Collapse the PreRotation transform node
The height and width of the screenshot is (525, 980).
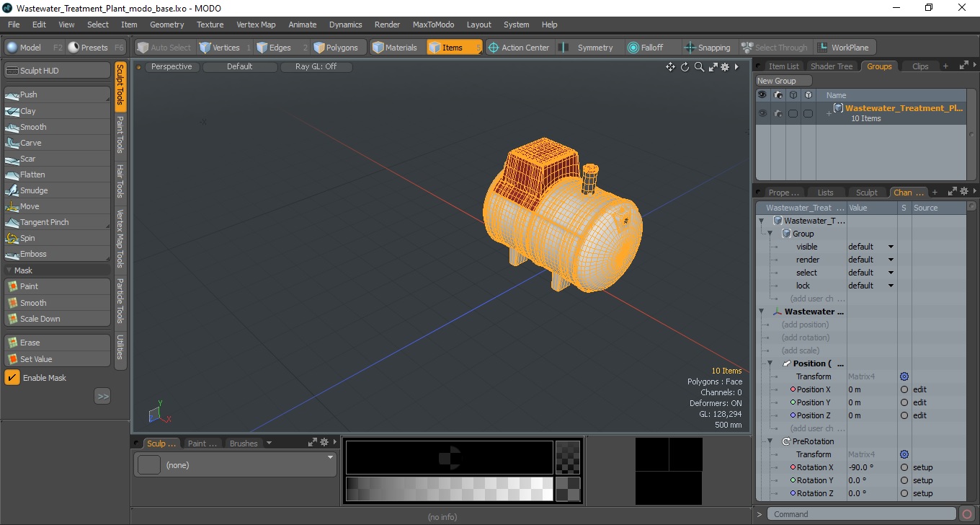pyautogui.click(x=770, y=441)
